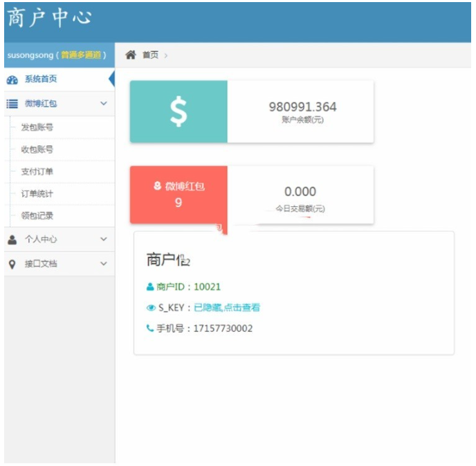Toggle the eye icon next to S_KEY
This screenshot has height=466, width=476.
point(151,307)
